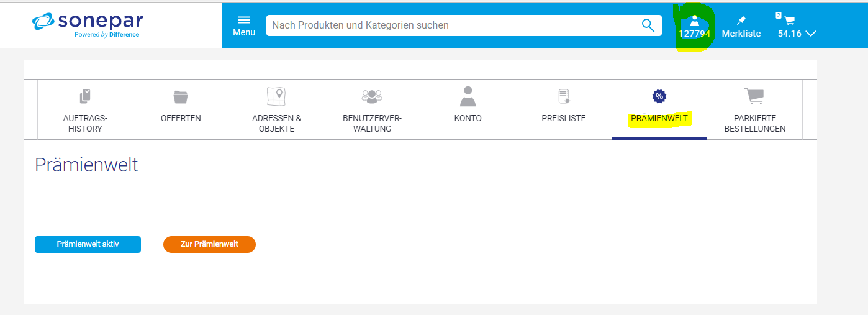Screen dimensions: 868x315
Task: Select the Benutzerverwaltung people icon
Action: (372, 96)
